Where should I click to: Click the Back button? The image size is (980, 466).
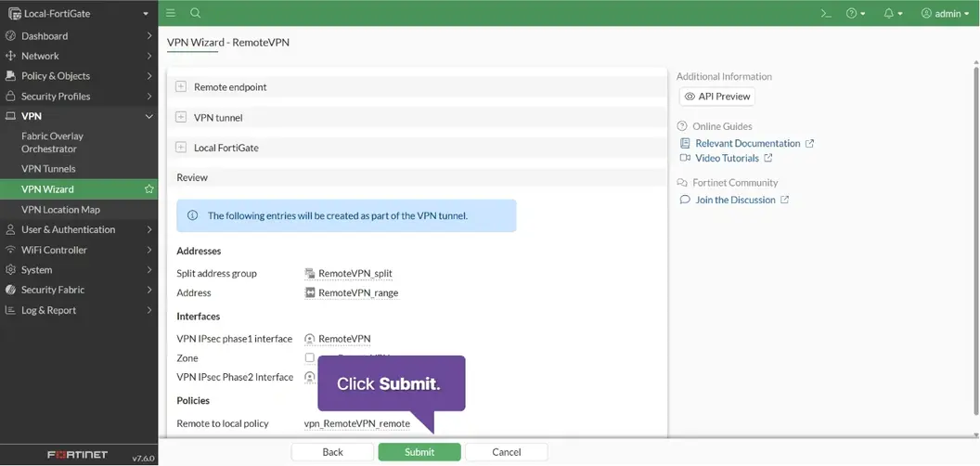pos(333,452)
